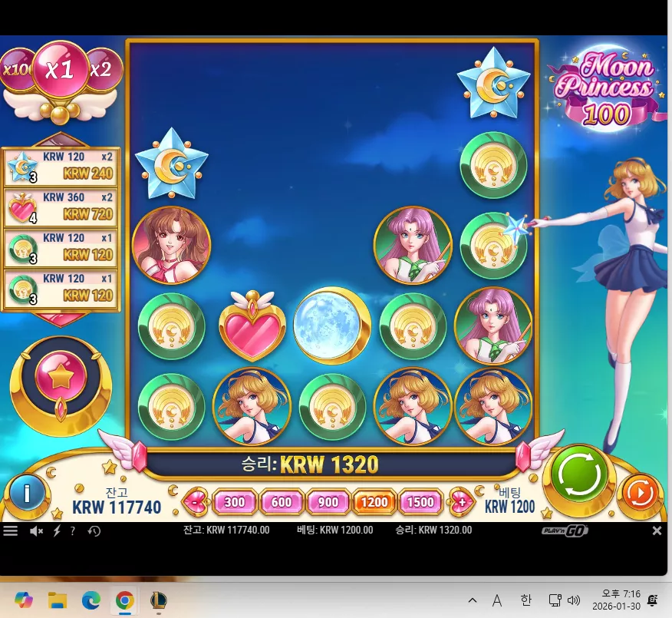672x618 pixels.
Task: Click the brown-haired princess symbol
Action: click(171, 245)
